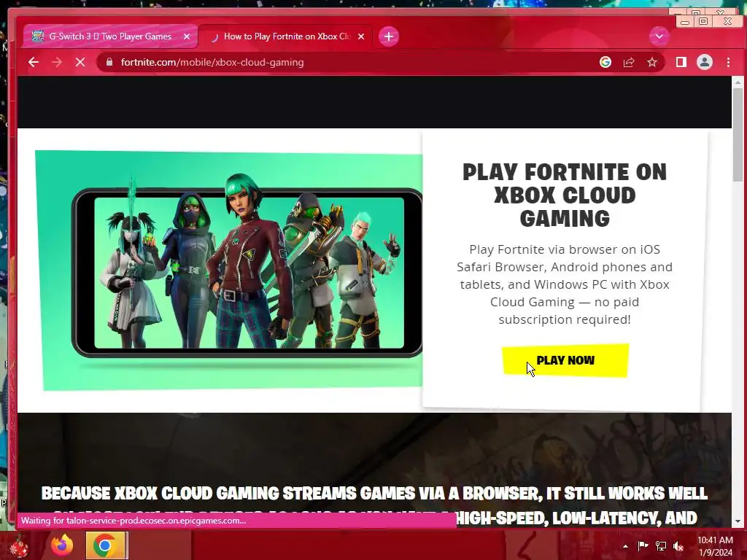This screenshot has height=560, width=747.
Task: Open Chrome profile avatar
Action: 705,62
